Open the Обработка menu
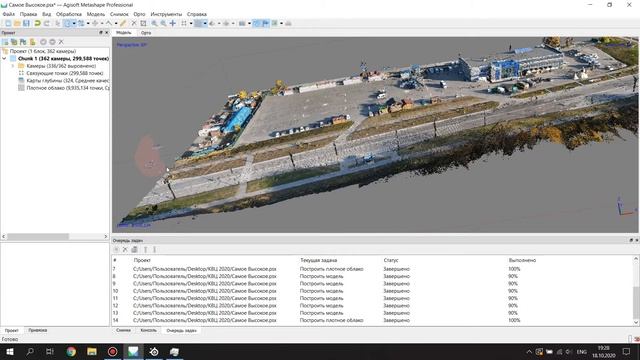 pos(69,14)
